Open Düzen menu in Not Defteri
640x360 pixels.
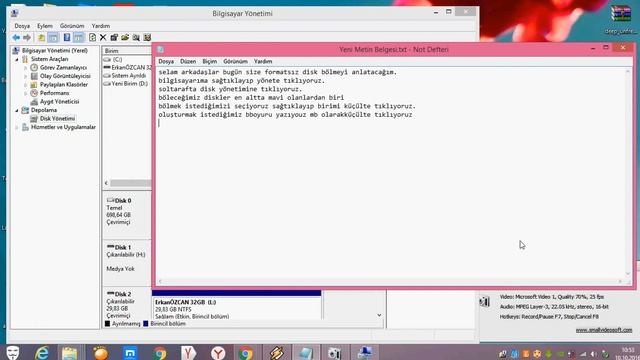pos(188,61)
